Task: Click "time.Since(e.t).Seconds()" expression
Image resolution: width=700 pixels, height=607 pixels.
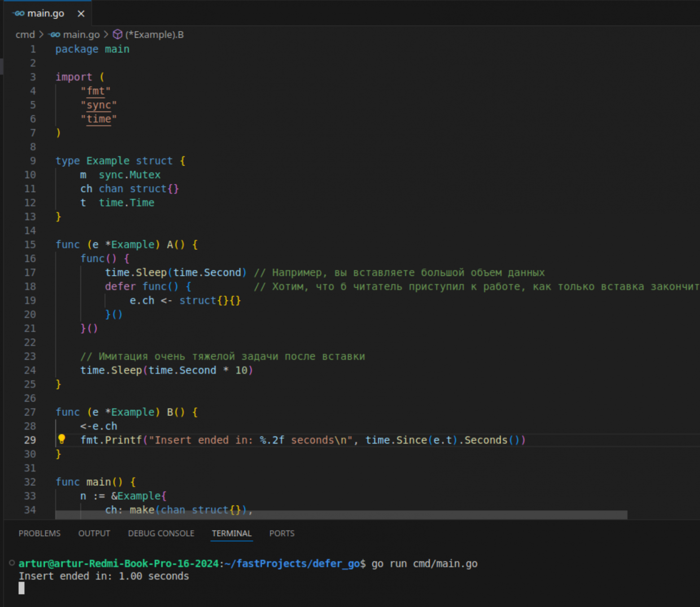Action: (445, 440)
